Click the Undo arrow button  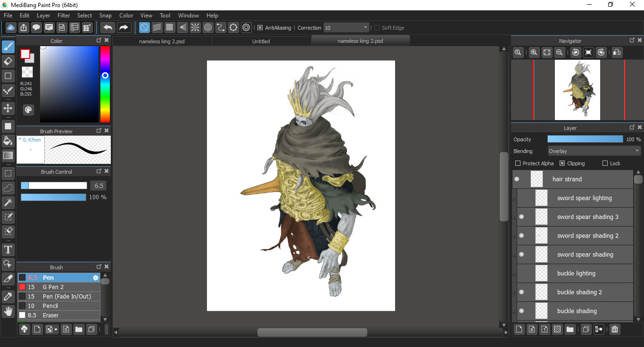108,27
